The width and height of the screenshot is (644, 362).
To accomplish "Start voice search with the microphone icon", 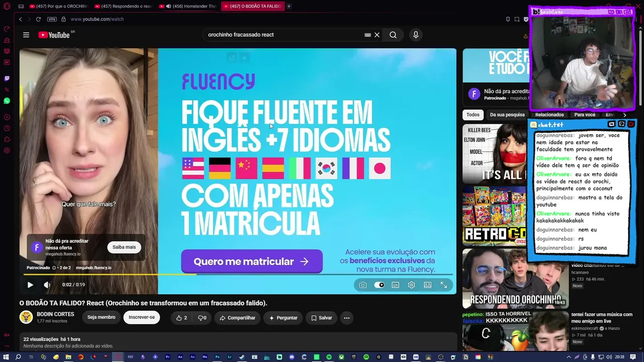I will pos(416,35).
